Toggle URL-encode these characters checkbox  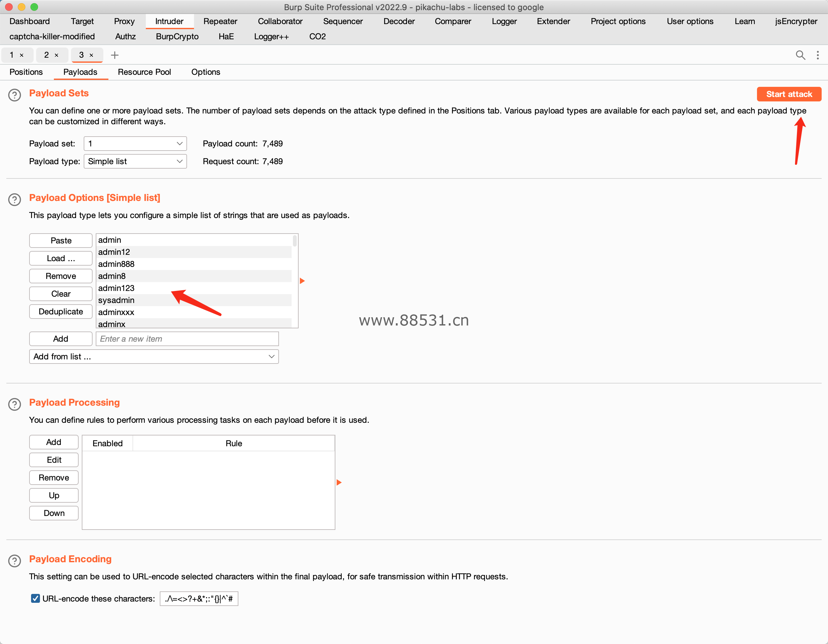(x=35, y=598)
